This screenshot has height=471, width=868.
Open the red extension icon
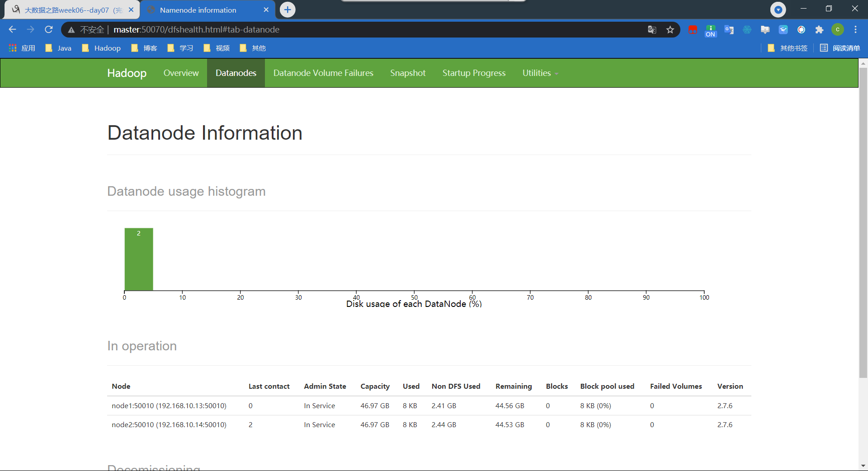693,30
